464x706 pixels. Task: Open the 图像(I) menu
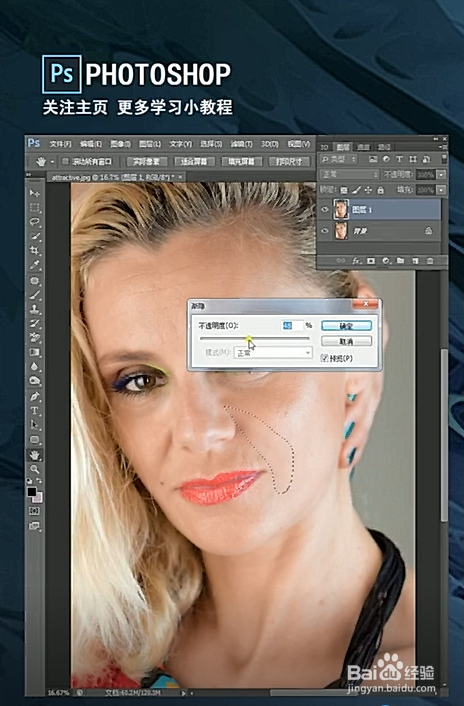[120, 144]
